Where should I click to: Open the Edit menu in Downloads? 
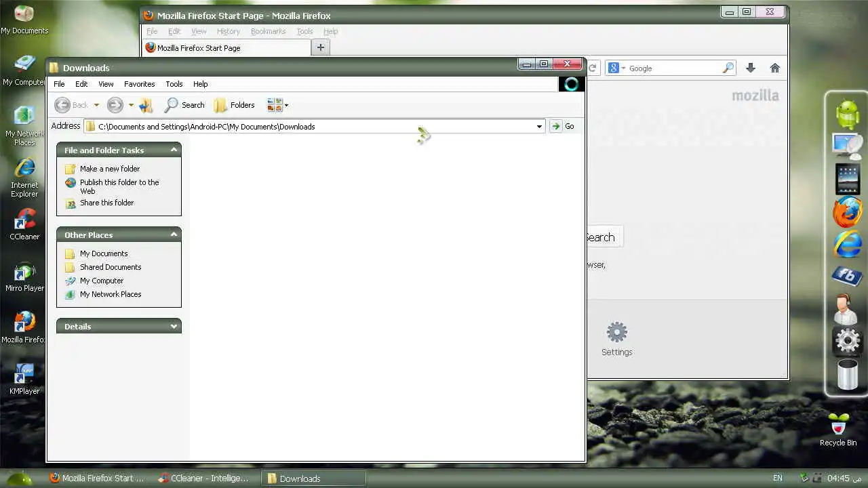[81, 84]
